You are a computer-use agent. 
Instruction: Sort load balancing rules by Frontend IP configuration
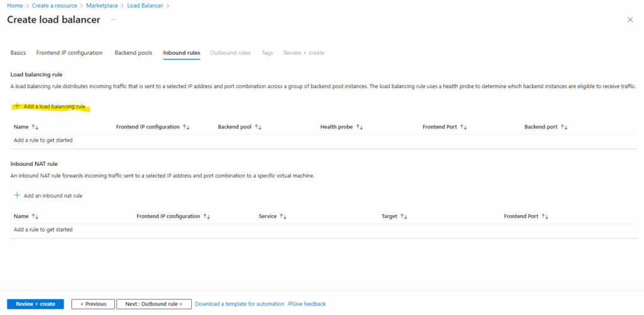pos(186,127)
